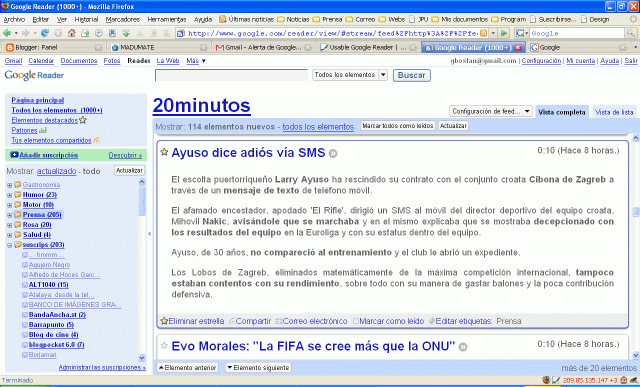Go back with the green Back arrow
Screen dimensions: 640x387
coord(7,33)
